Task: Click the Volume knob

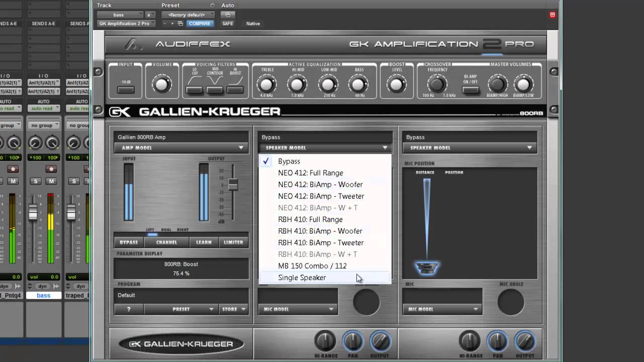Action: (162, 84)
